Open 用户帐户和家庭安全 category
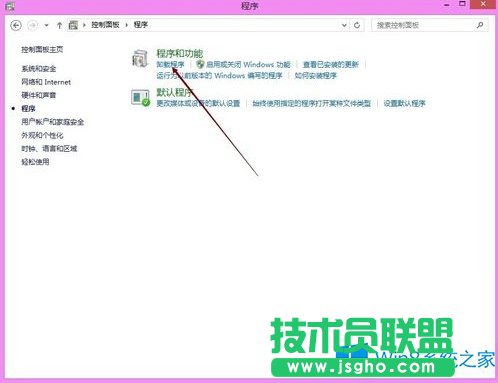 (53, 122)
